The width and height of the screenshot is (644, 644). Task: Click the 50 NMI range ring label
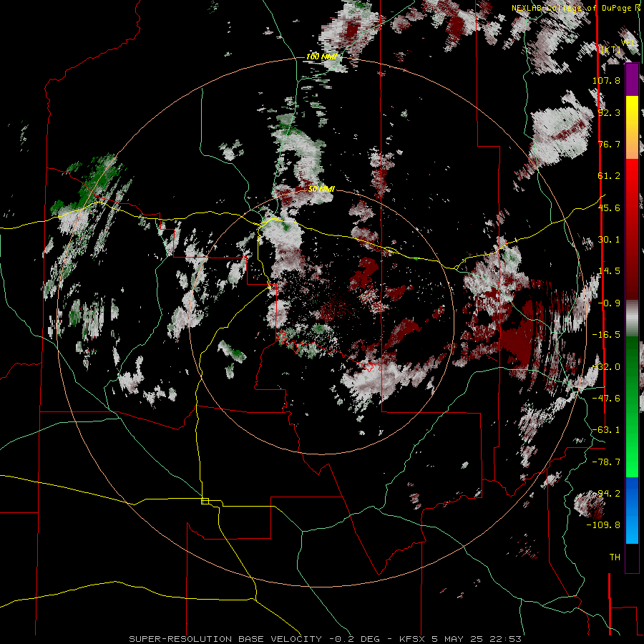[x=321, y=189]
